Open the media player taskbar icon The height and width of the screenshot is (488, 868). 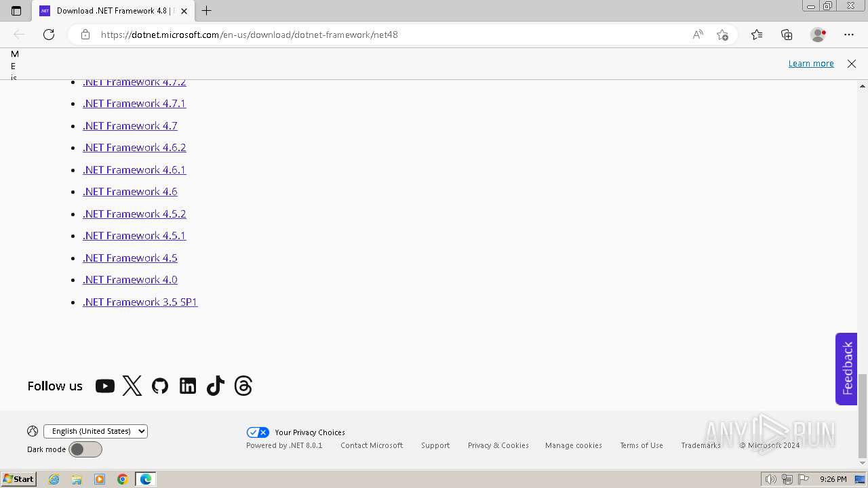point(100,479)
